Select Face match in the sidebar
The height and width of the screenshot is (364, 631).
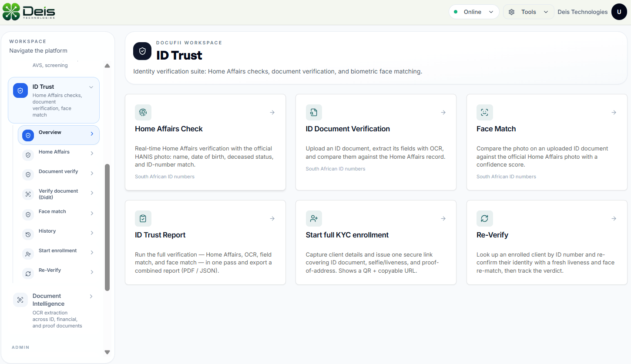click(59, 214)
